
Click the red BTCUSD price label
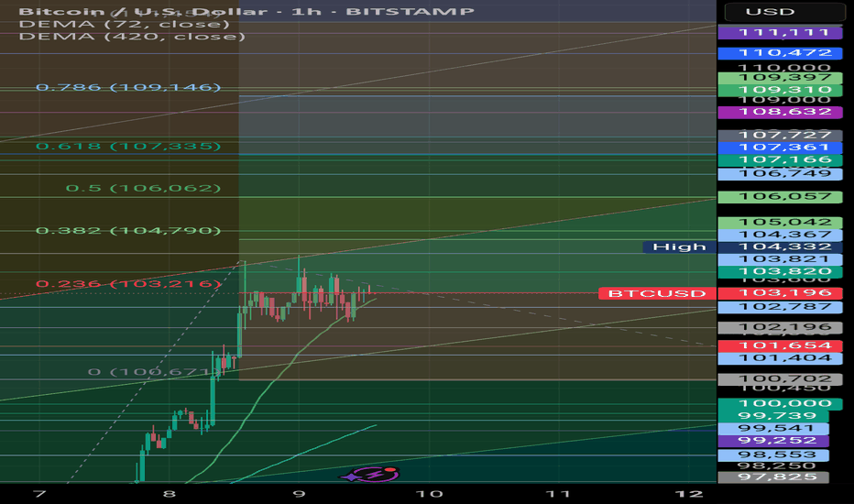tap(657, 293)
